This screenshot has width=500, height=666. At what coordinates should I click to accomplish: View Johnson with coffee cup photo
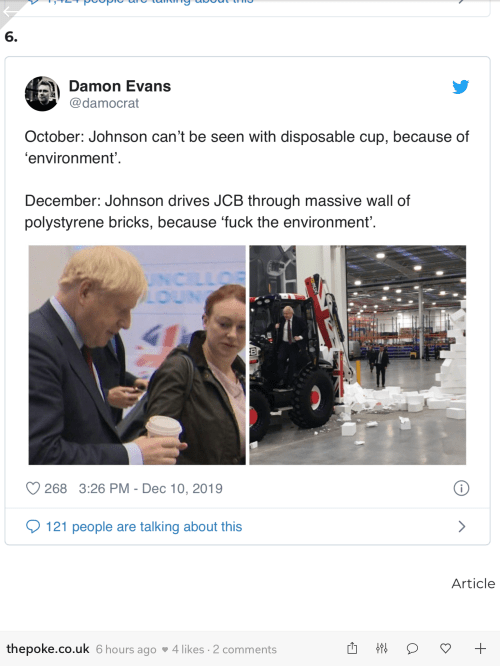point(137,355)
